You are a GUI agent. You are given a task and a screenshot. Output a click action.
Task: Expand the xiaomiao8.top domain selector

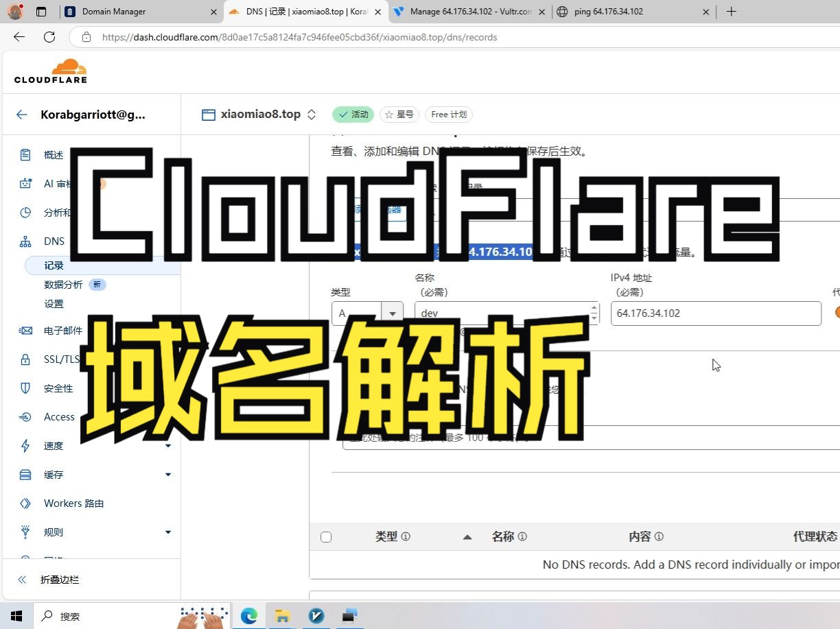[312, 115]
